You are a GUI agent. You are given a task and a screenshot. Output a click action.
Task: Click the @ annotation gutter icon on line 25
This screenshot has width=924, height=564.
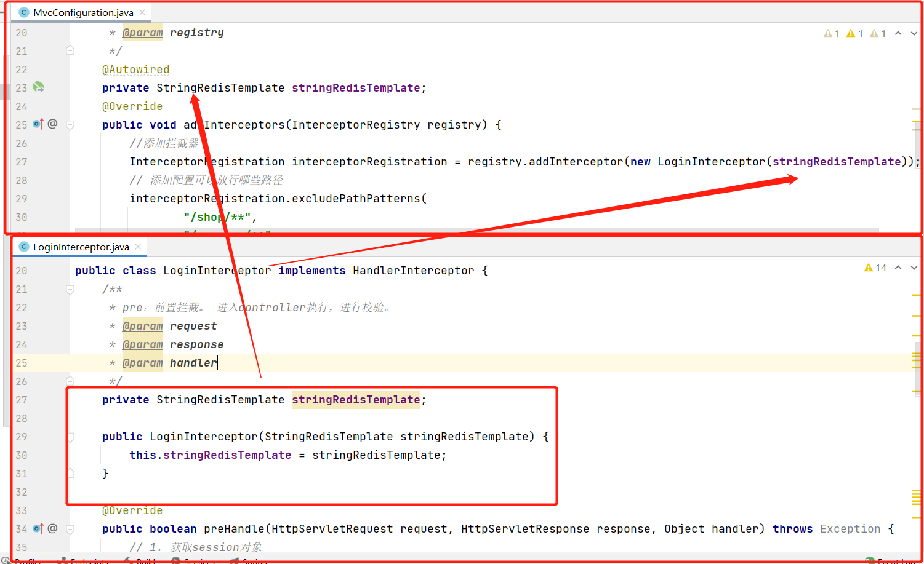52,124
